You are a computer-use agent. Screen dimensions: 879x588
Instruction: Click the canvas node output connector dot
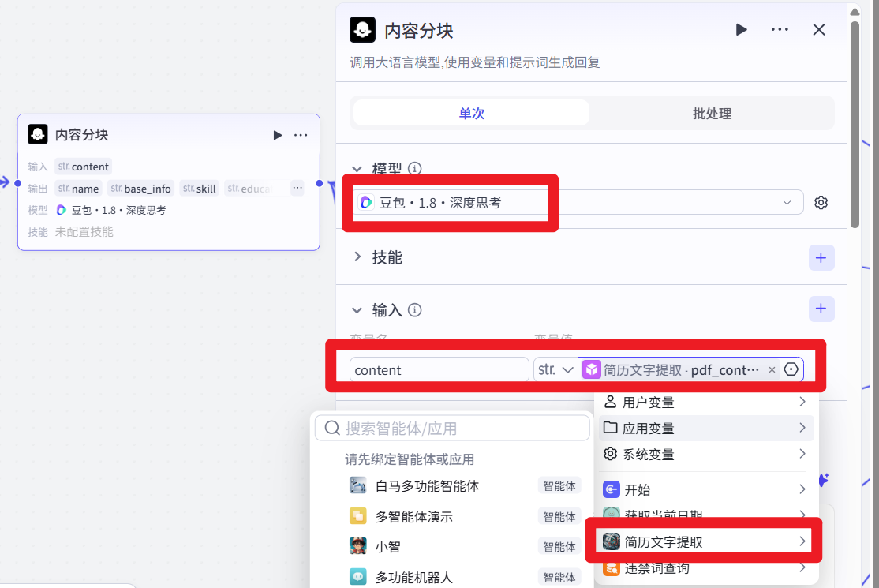click(x=320, y=183)
